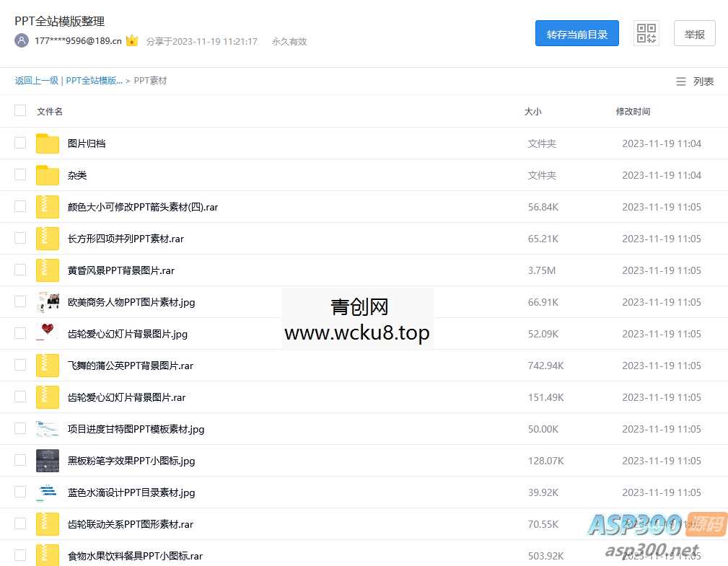Viewport: 728px width, 566px height.
Task: Click the archive icon of 黄昏风景PPT背景图片.rar
Action: click(47, 270)
